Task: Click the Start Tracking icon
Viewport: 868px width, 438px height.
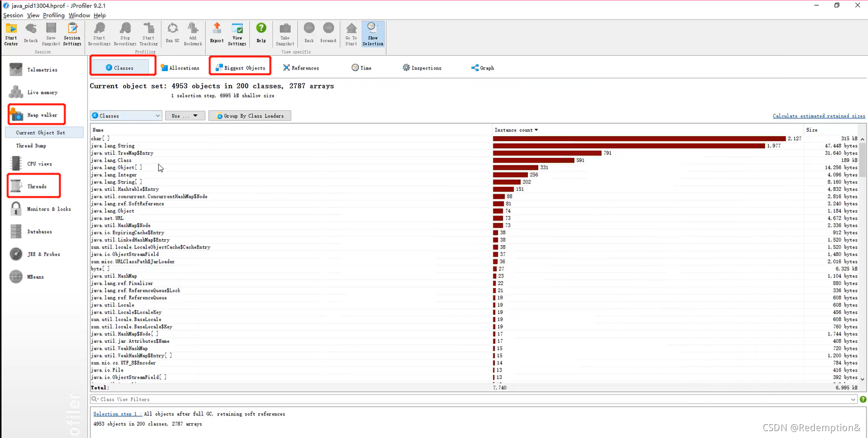Action: click(148, 34)
